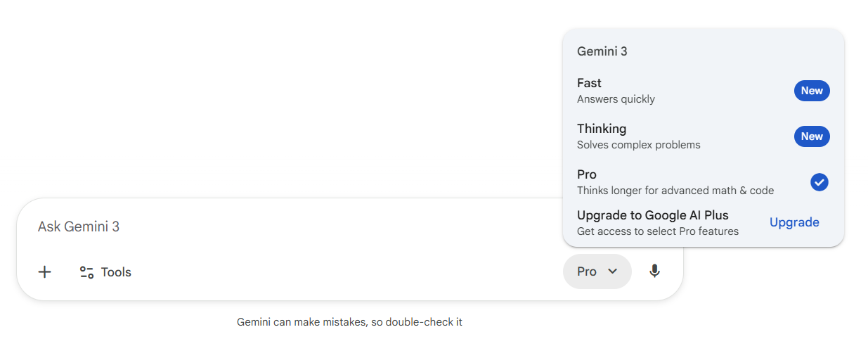This screenshot has width=868, height=339.
Task: Click the microphone icon
Action: [x=654, y=271]
